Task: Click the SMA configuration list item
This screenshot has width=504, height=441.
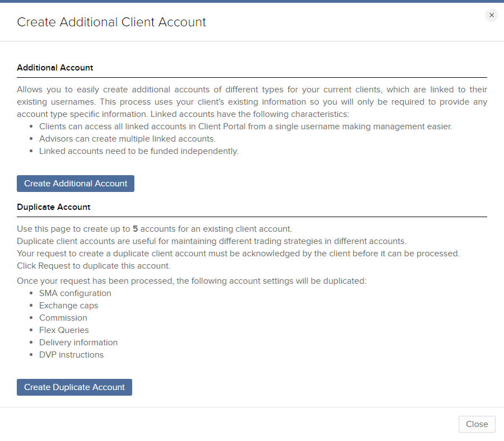Action: [x=75, y=293]
